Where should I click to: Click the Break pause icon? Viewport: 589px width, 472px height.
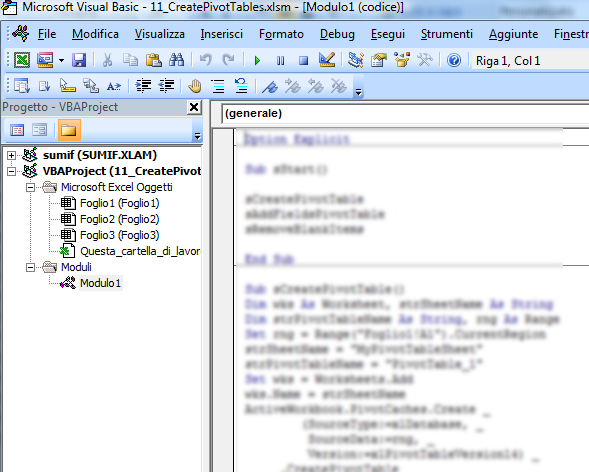[281, 60]
